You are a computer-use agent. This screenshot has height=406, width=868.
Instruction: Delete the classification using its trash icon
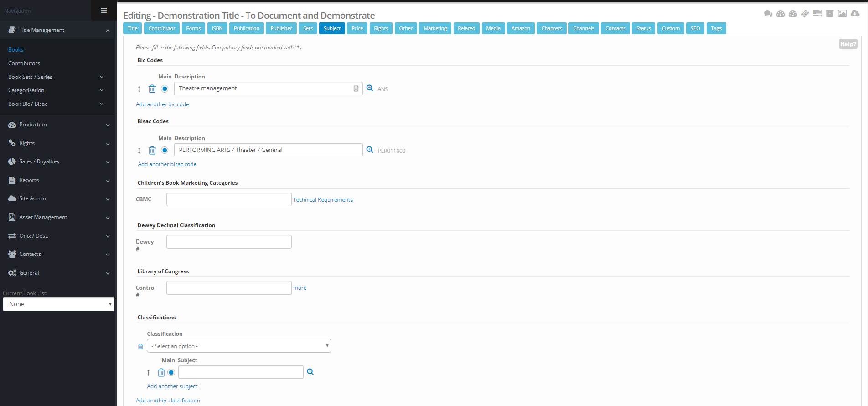click(140, 347)
